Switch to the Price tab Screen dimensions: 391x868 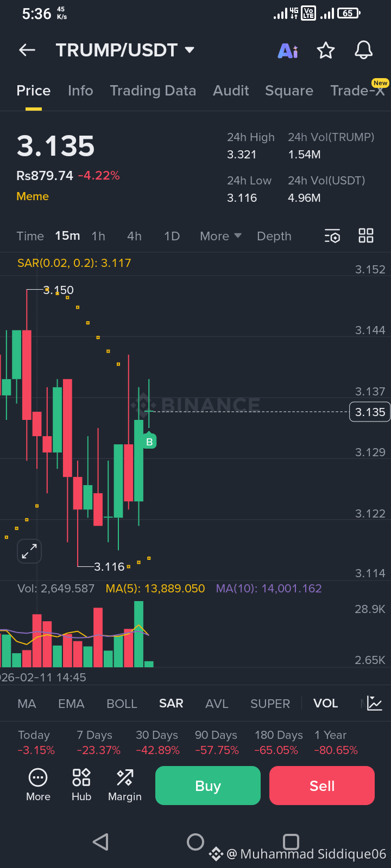34,91
